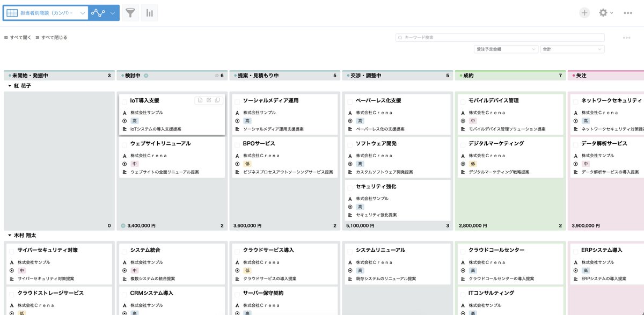The height and width of the screenshot is (315, 644).
Task: Click the green status dot on 成約 header
Action: tap(461, 76)
